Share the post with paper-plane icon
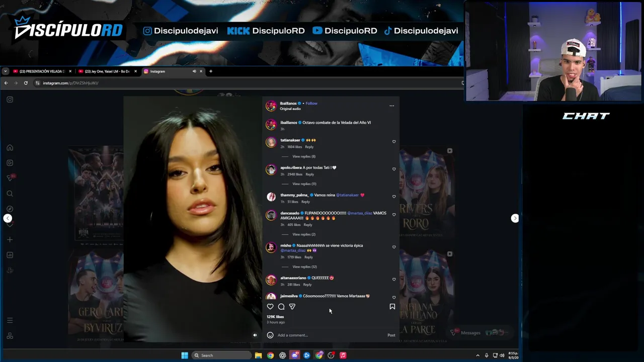This screenshot has width=644, height=362. click(292, 307)
